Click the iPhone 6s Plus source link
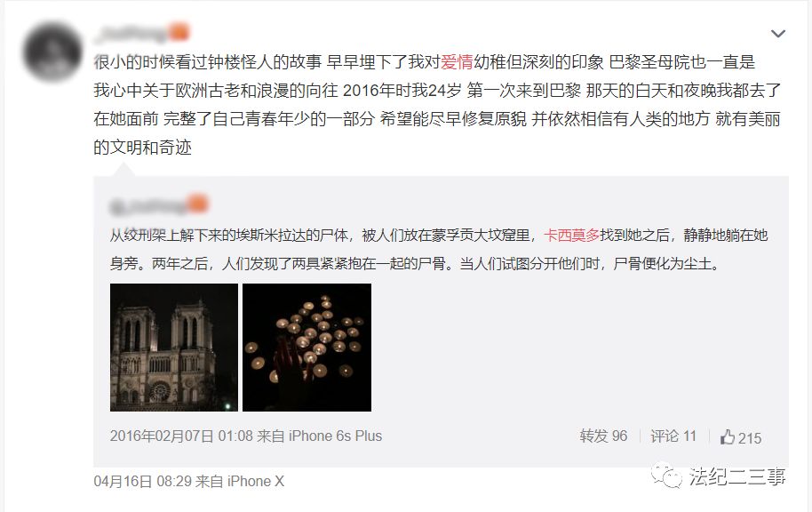This screenshot has width=812, height=512. pos(335,436)
